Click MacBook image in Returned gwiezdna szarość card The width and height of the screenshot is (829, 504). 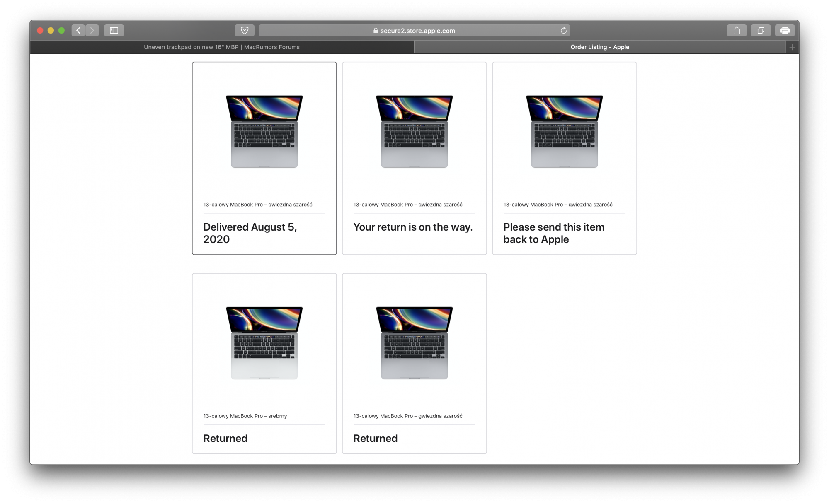414,342
